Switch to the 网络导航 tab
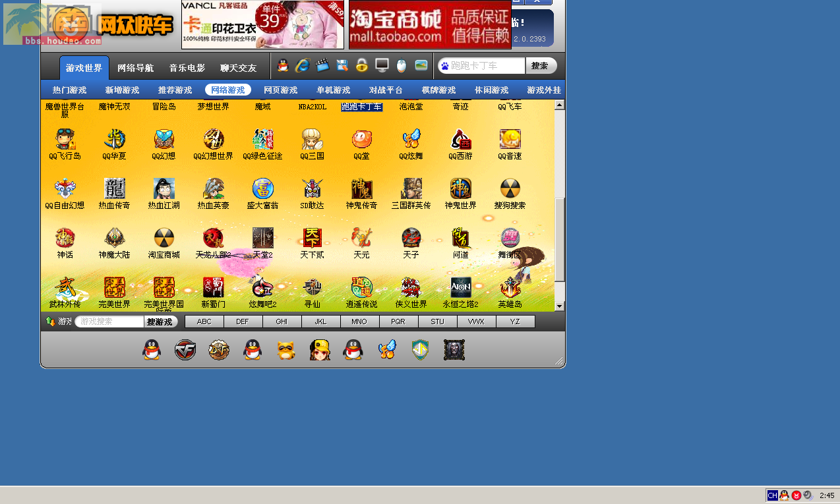 pos(136,68)
